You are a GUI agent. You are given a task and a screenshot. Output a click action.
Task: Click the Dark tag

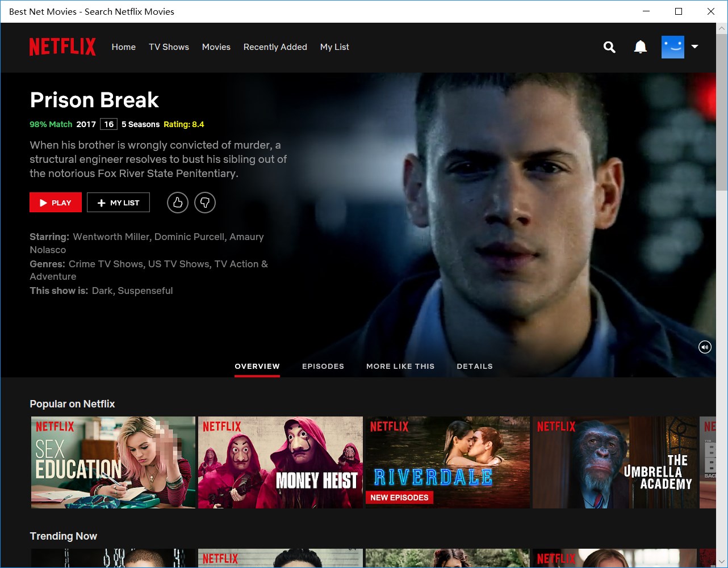point(102,291)
